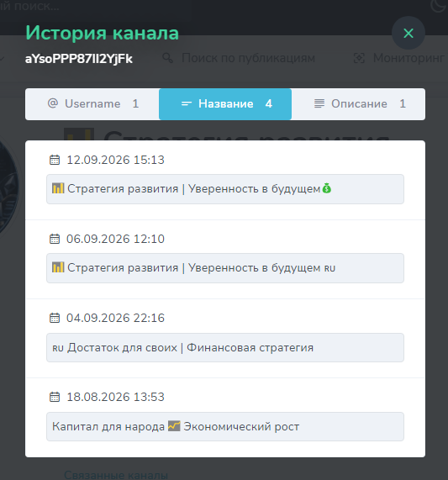Click the date 12.09.2026 15:13
The image size is (448, 480).
tap(115, 160)
